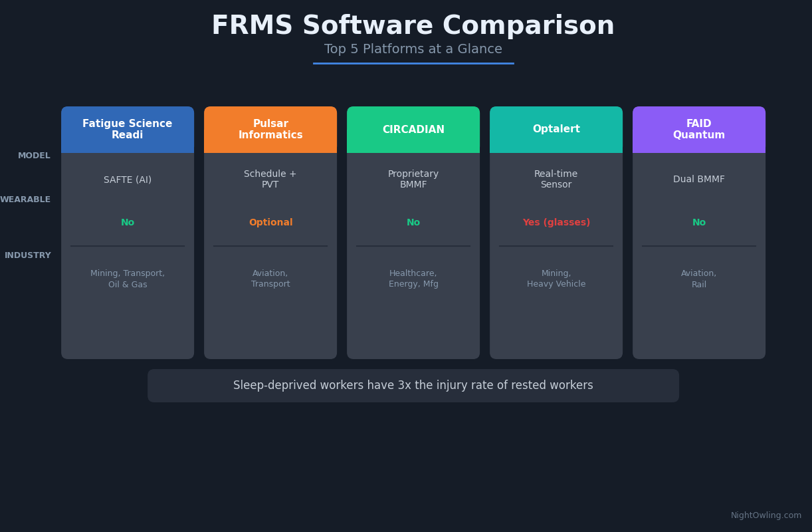
Task: Click the subtitle Top 5 Platforms at a Glance
Action: click(x=413, y=50)
